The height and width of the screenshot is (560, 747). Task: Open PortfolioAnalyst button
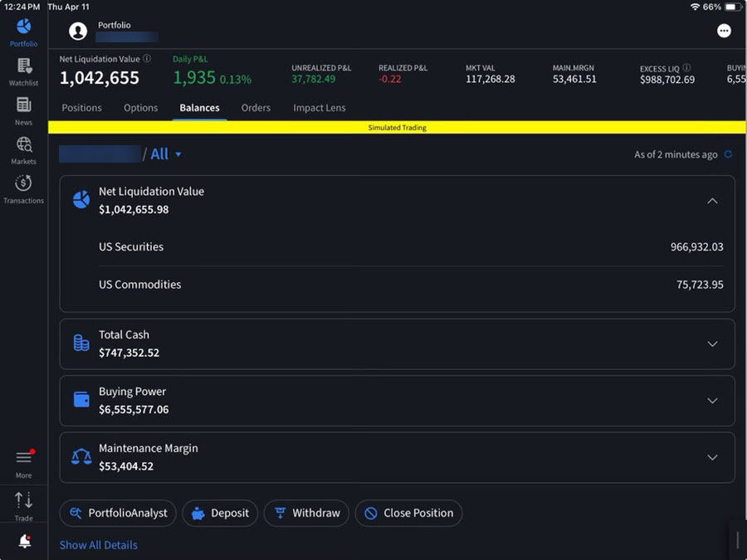point(118,513)
